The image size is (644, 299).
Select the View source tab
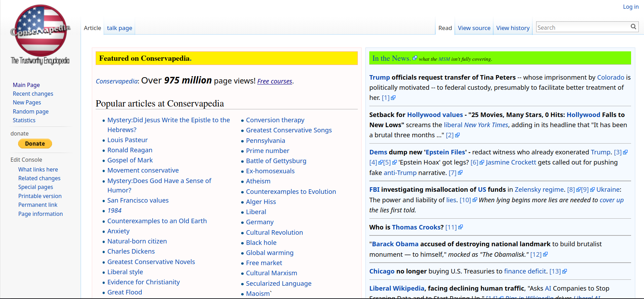pyautogui.click(x=474, y=28)
